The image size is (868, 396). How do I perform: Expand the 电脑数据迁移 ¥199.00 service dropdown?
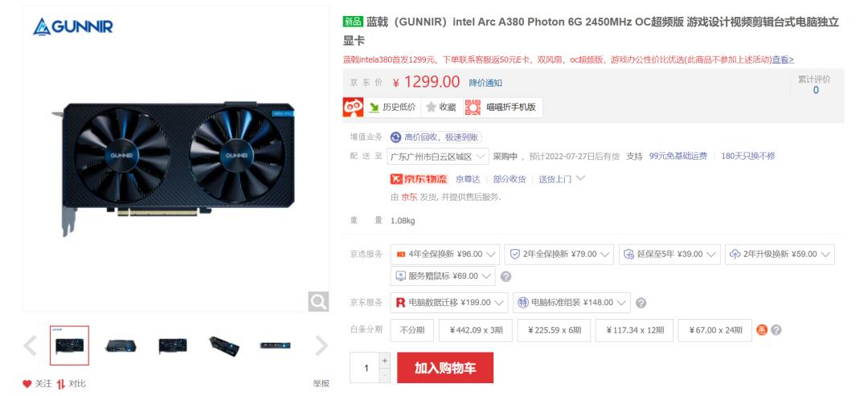(x=449, y=303)
